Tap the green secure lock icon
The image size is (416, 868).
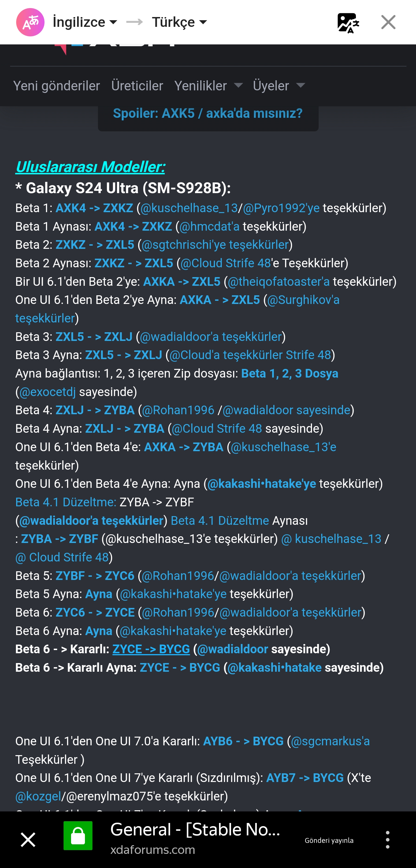tap(78, 836)
